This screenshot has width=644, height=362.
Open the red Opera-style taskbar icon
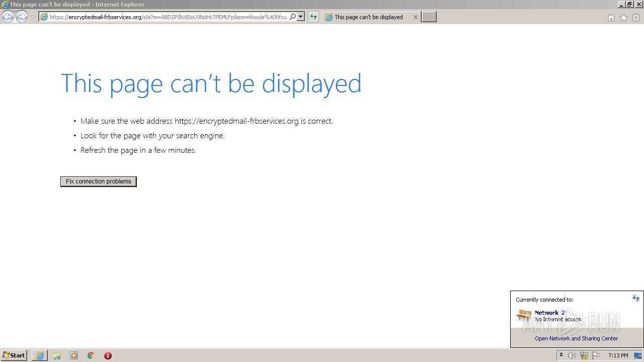[108, 355]
